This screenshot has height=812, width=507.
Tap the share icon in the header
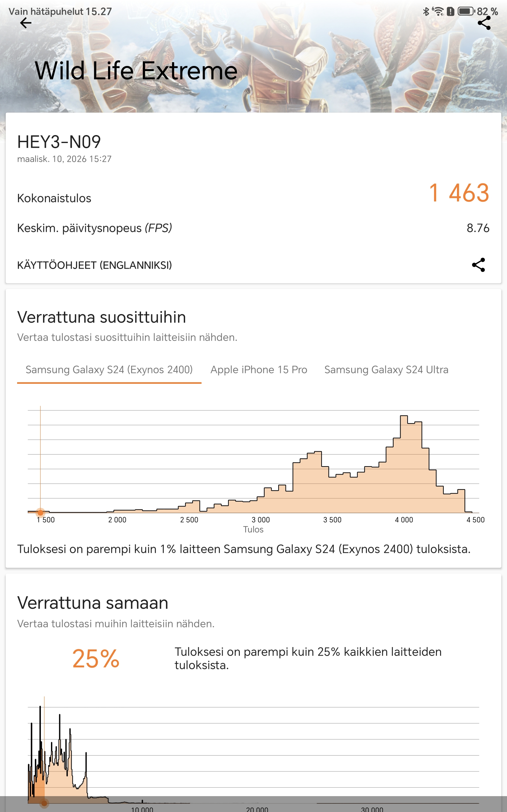pyautogui.click(x=484, y=23)
